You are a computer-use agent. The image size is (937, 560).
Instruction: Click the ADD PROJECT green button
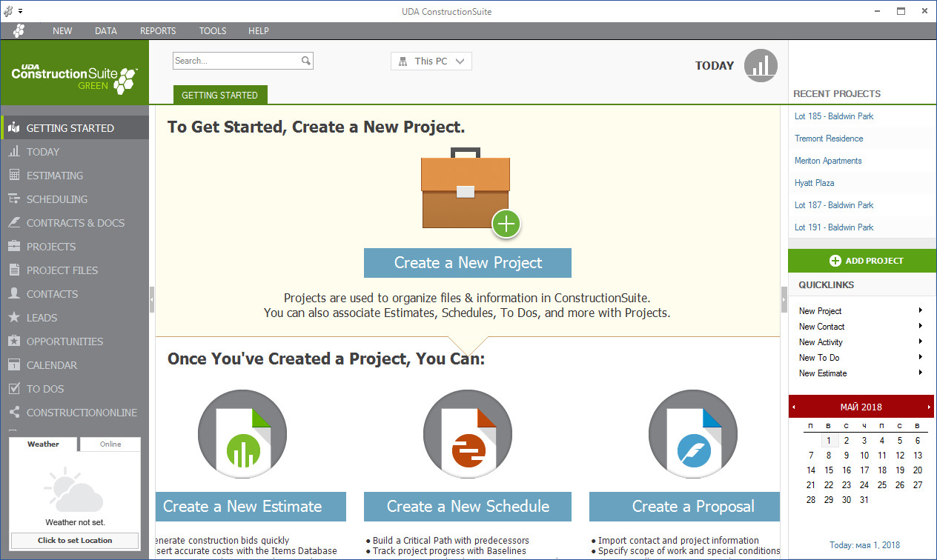(862, 261)
